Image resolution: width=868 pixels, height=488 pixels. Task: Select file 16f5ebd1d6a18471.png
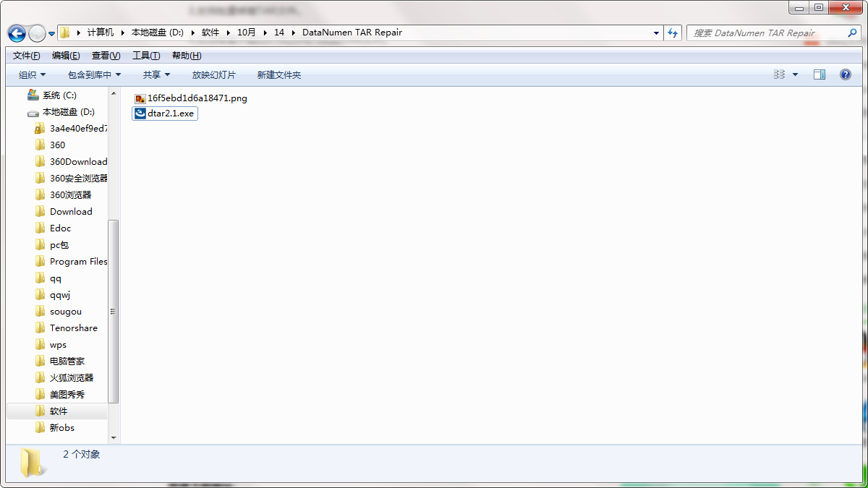coord(191,98)
